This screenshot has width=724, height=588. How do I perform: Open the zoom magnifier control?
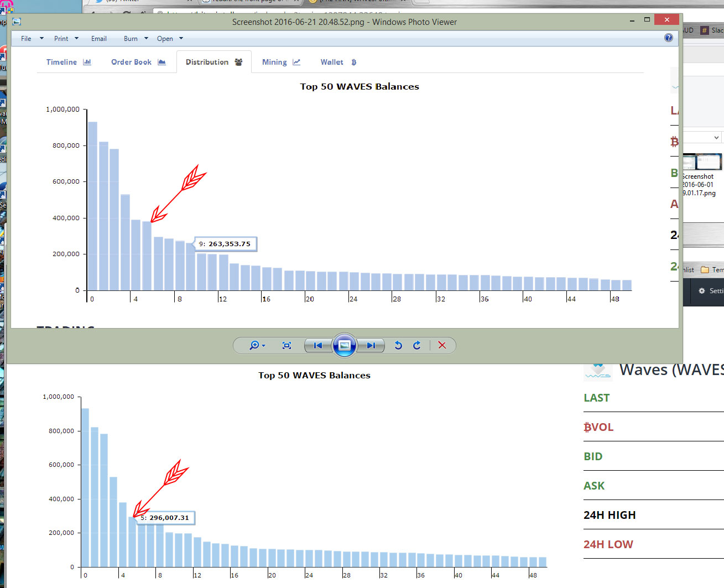[x=254, y=345]
